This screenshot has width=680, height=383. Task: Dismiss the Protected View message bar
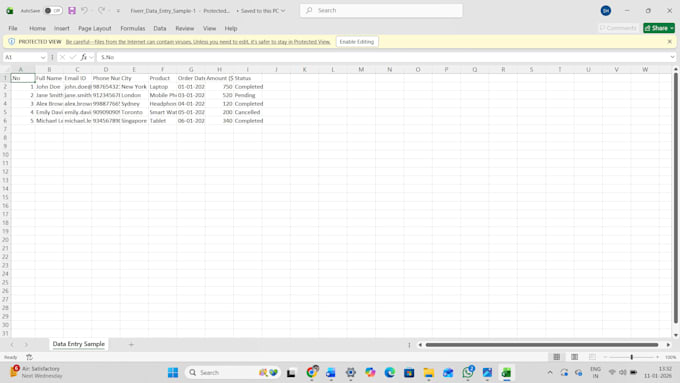pyautogui.click(x=670, y=42)
